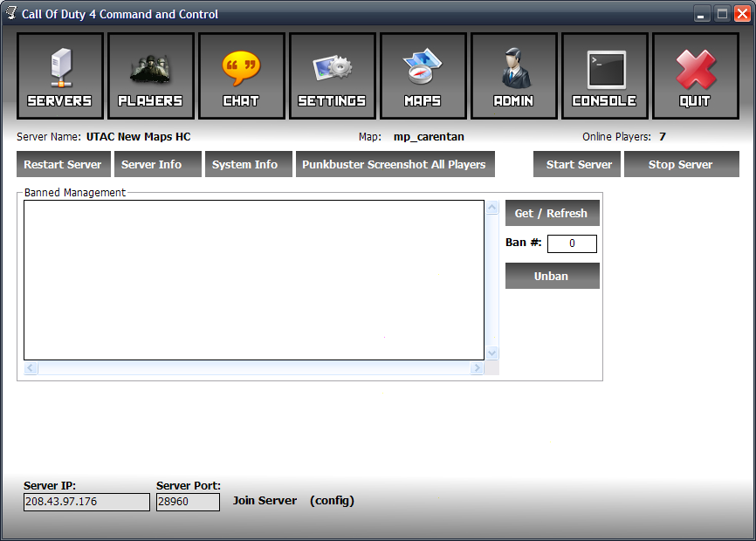Open the Console section
The height and width of the screenshot is (541, 756).
coord(605,76)
